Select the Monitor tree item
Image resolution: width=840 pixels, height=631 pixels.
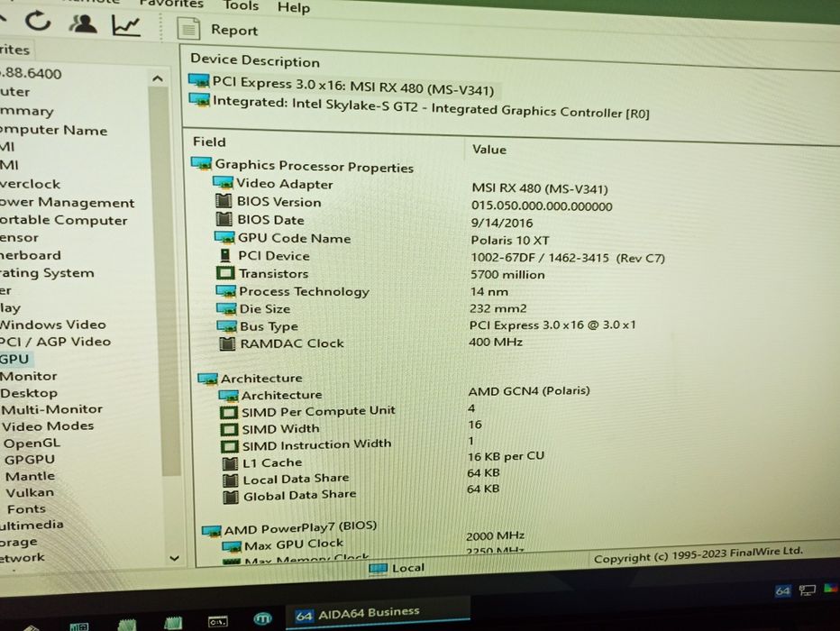[29, 376]
